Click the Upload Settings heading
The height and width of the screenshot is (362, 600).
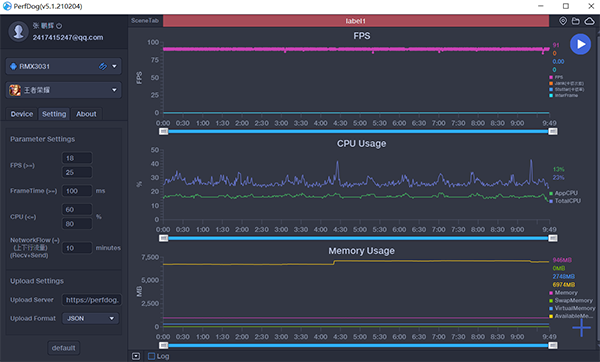click(37, 281)
